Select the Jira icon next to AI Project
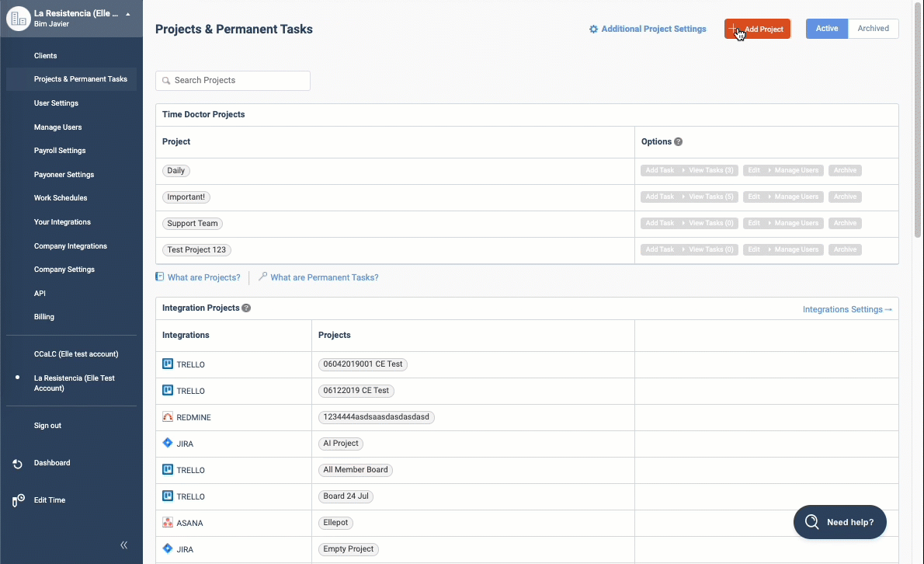This screenshot has width=924, height=564. click(x=167, y=443)
